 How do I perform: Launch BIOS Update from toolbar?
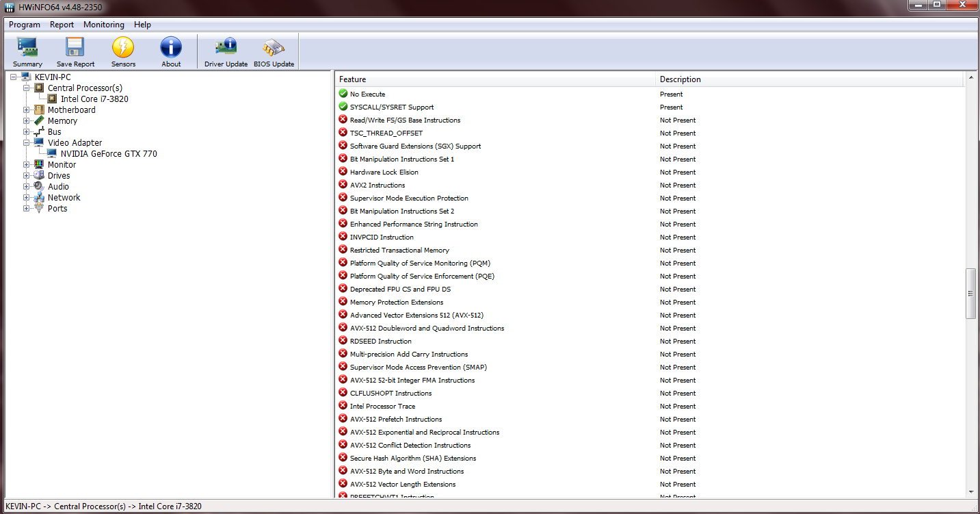tap(274, 47)
